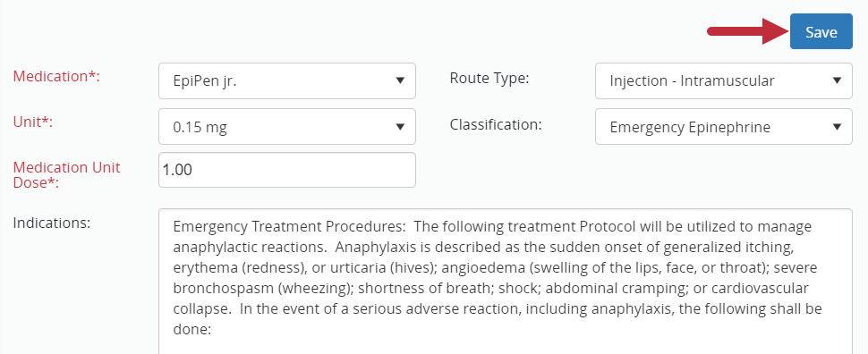868x354 pixels.
Task: Click the arrow icon of the Classification dropdown
Action: point(837,127)
